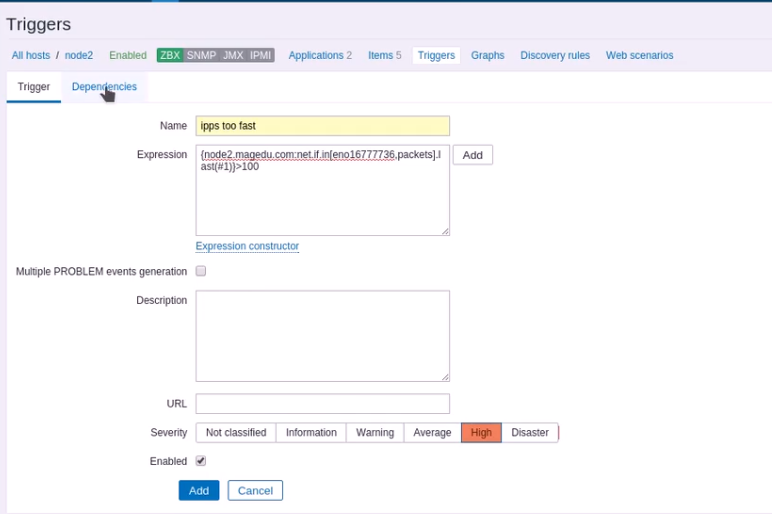Open the All hosts breadcrumb link
Screen dimensions: 772x514
pyautogui.click(x=31, y=55)
